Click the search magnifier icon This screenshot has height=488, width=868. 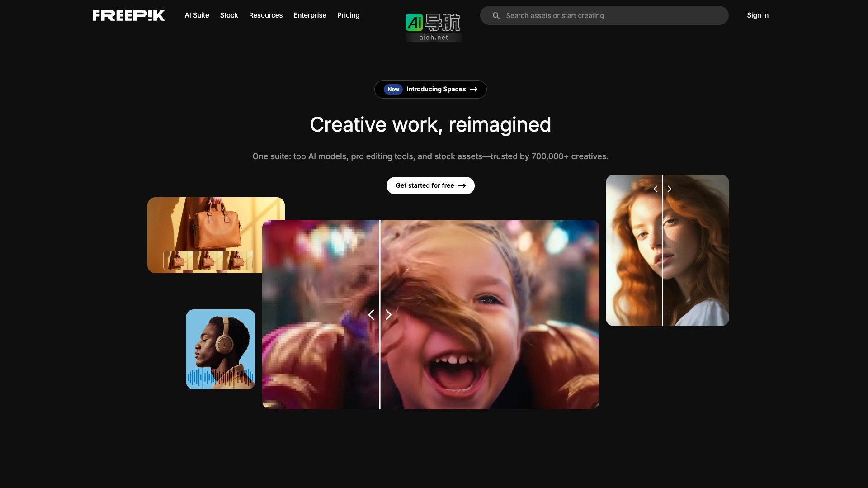[496, 16]
